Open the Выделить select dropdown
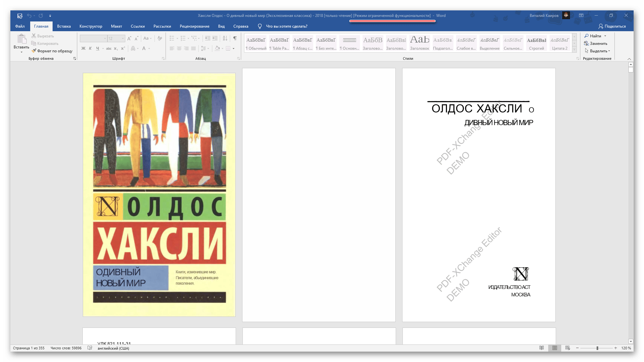Image resolution: width=644 pixels, height=362 pixels. click(597, 51)
